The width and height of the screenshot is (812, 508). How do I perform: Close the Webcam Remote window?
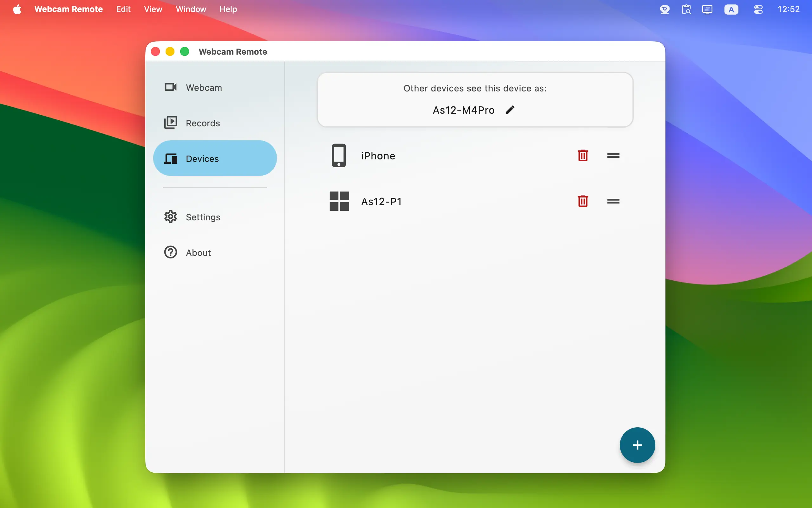(x=155, y=51)
